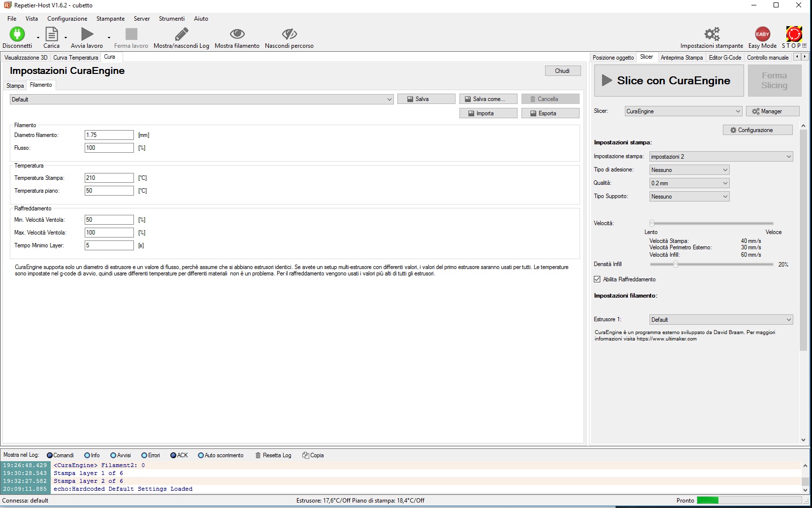Open the Stampante menu
Image resolution: width=812 pixels, height=508 pixels.
click(x=110, y=19)
